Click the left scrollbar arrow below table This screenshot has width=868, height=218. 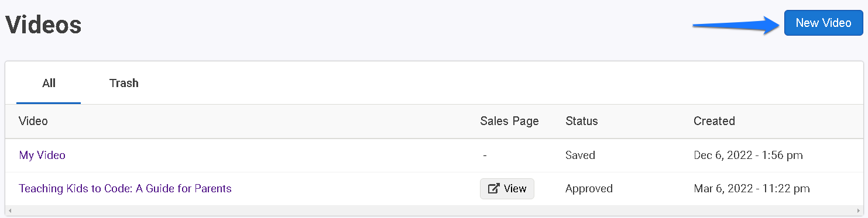10,210
